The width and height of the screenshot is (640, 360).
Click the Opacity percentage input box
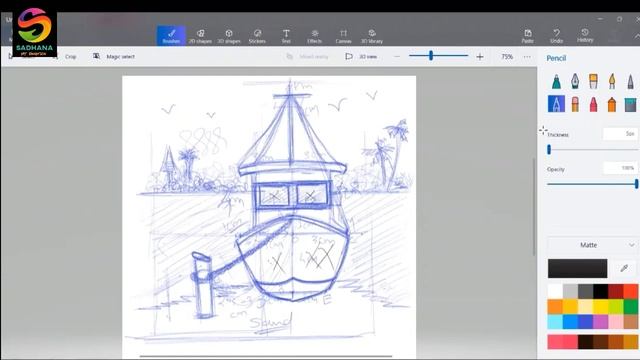620,168
